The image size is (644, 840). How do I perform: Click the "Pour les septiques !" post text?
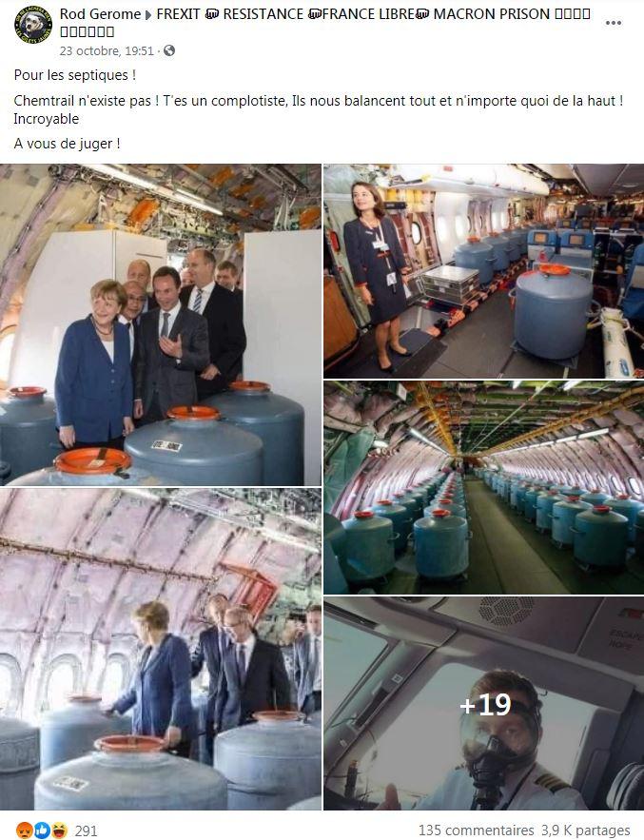pos(75,75)
